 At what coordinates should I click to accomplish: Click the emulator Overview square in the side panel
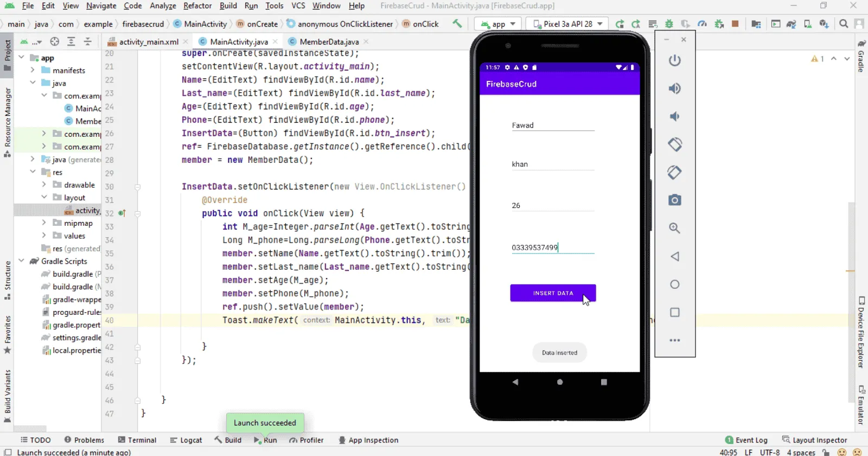click(675, 312)
